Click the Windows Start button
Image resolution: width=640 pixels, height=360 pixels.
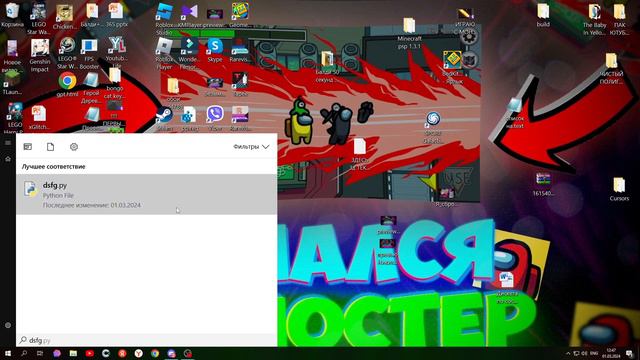point(8,353)
